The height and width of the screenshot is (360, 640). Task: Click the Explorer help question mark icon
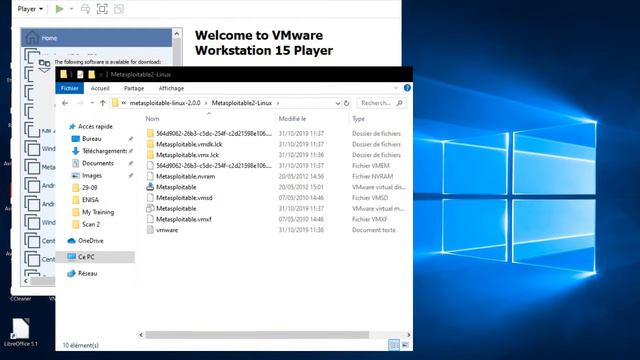tap(407, 88)
